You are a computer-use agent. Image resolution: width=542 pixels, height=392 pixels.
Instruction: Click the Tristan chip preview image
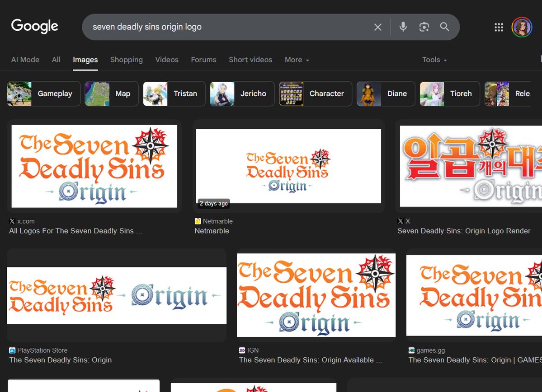[x=155, y=93]
